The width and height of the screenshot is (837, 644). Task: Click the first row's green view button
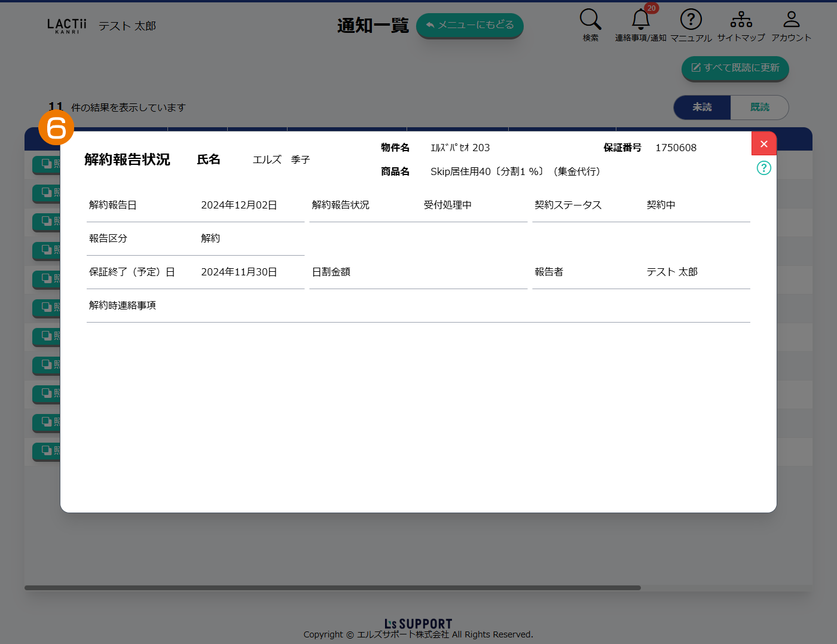[47, 164]
